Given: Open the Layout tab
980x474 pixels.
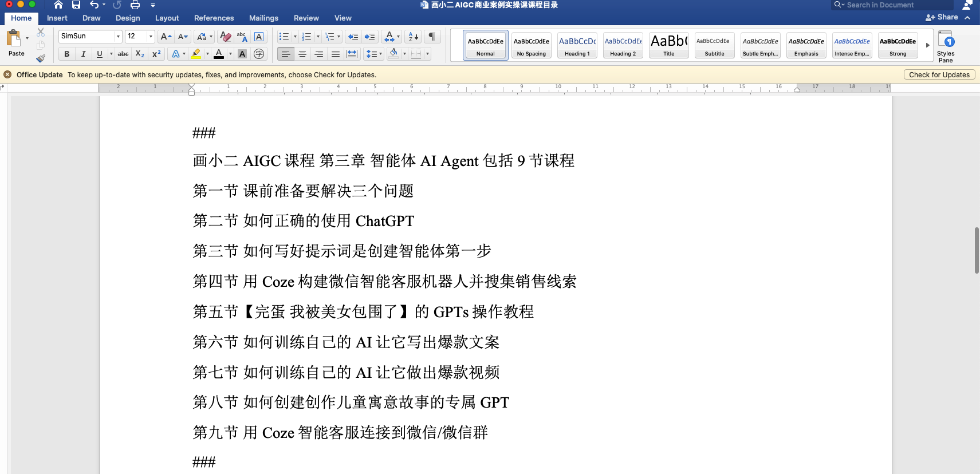Looking at the screenshot, I should (x=167, y=18).
